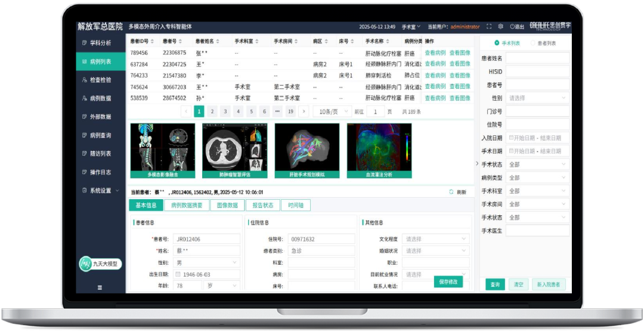Click the fullscreen icon in the header
Viewport: 644px width, 331px height.
tap(489, 27)
